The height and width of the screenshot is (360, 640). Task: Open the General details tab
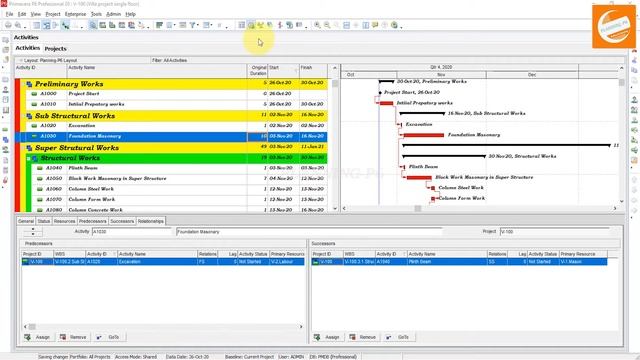[x=26, y=221]
